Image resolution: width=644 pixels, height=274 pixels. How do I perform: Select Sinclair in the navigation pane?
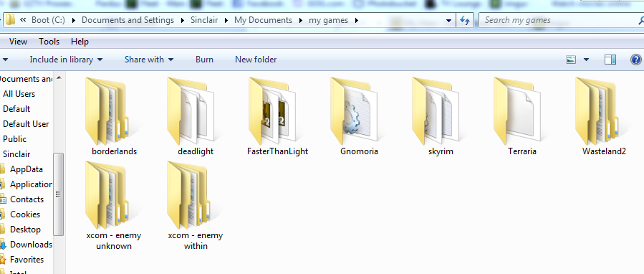pos(16,154)
